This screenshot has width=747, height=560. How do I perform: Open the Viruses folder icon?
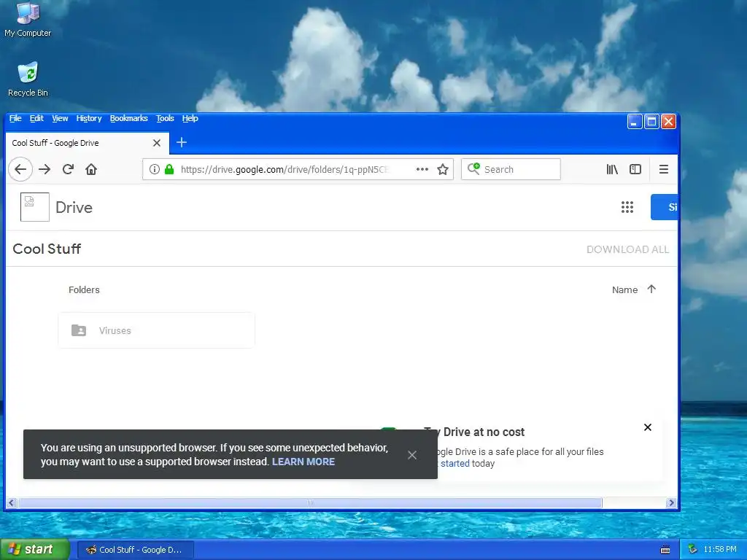pos(79,330)
